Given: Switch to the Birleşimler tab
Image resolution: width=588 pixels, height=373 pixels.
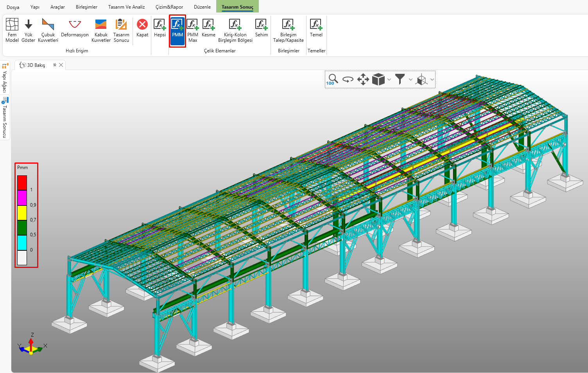Looking at the screenshot, I should pos(86,7).
